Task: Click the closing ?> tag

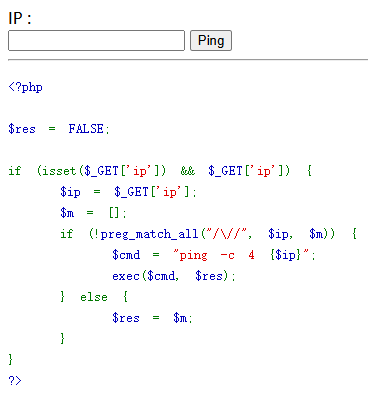Action: 15,380
